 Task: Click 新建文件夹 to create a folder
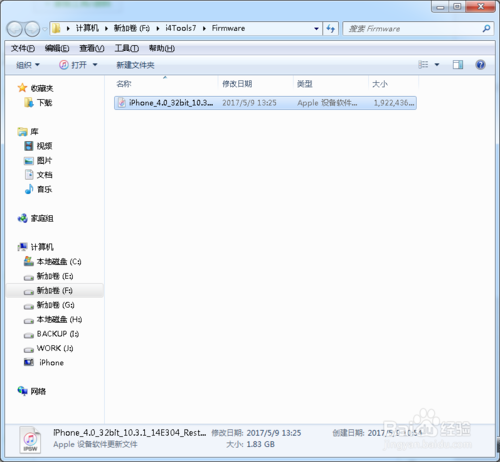click(135, 65)
